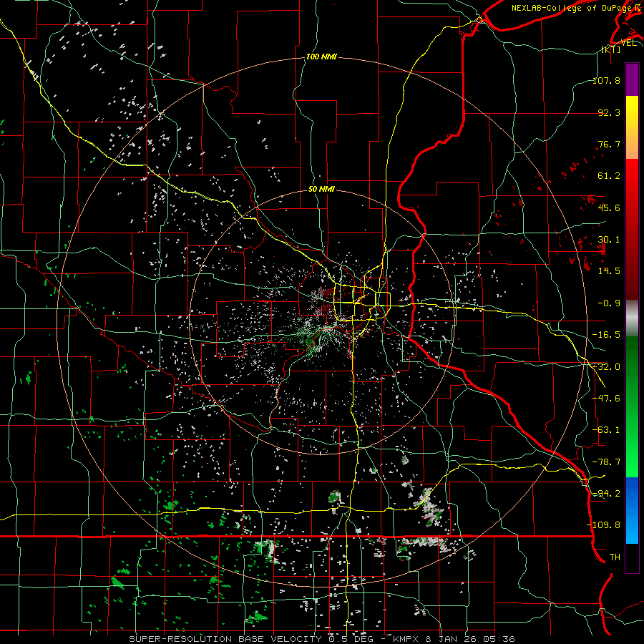Click the NEXLAB-College of DuPage label
The image size is (644, 644).
(x=575, y=8)
